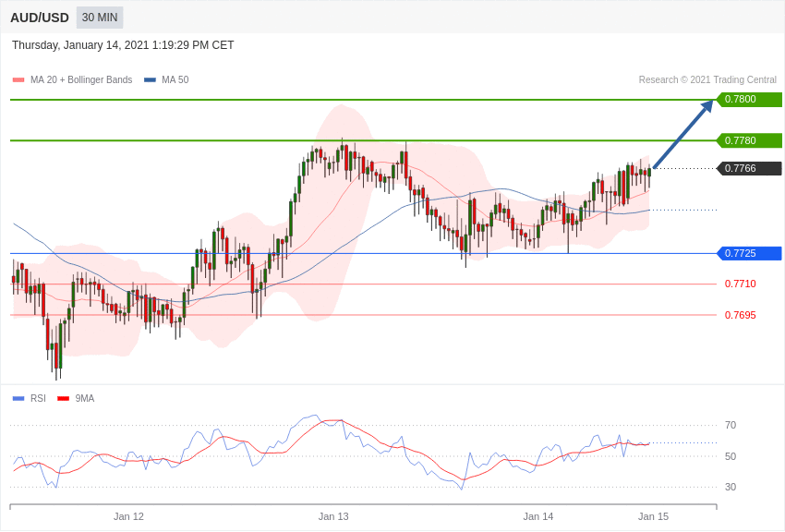Toggle the RSI legend label
The image size is (785, 532).
[38, 398]
